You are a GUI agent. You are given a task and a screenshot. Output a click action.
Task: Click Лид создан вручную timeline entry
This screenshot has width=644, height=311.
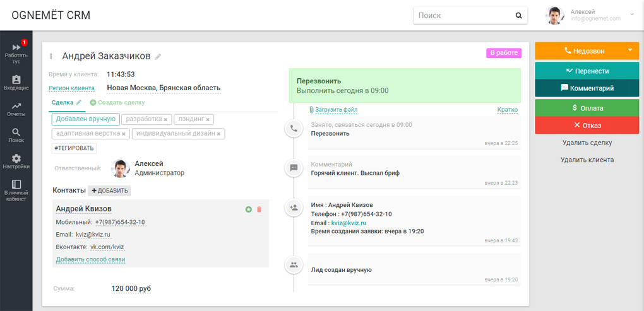tap(342, 270)
